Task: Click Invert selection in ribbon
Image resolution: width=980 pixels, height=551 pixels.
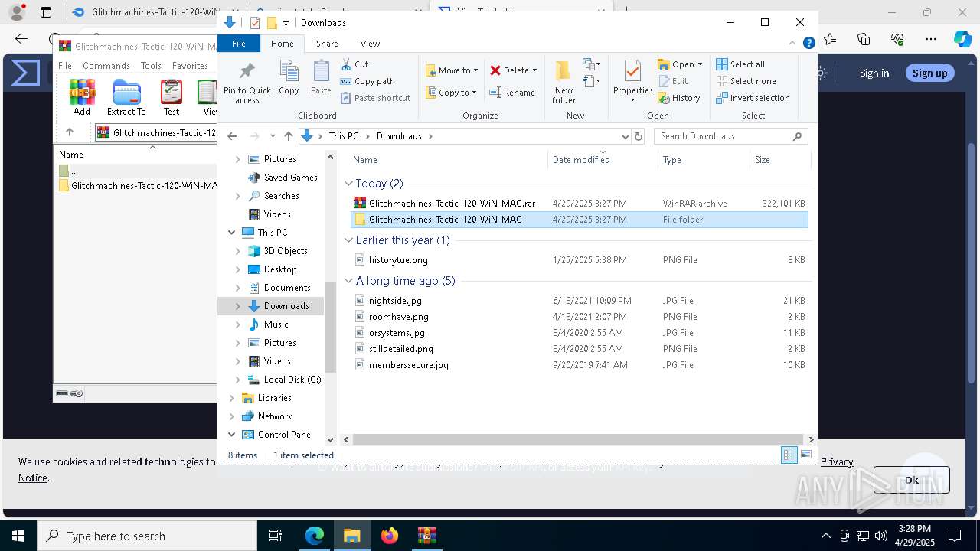Action: pyautogui.click(x=753, y=98)
